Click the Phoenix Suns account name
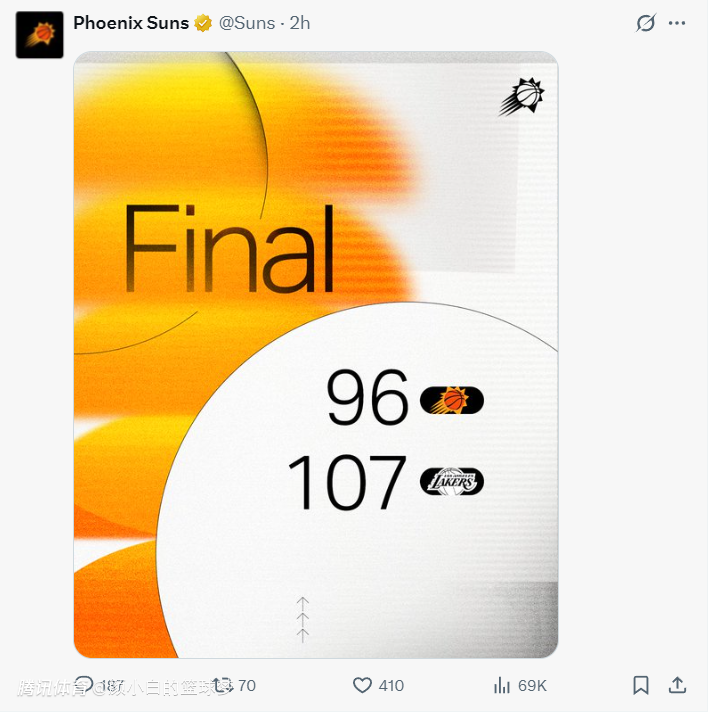Screen dimensions: 709x712 [131, 23]
